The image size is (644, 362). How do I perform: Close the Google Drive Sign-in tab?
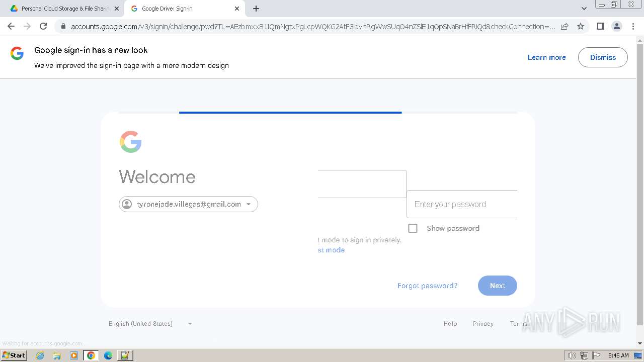237,9
